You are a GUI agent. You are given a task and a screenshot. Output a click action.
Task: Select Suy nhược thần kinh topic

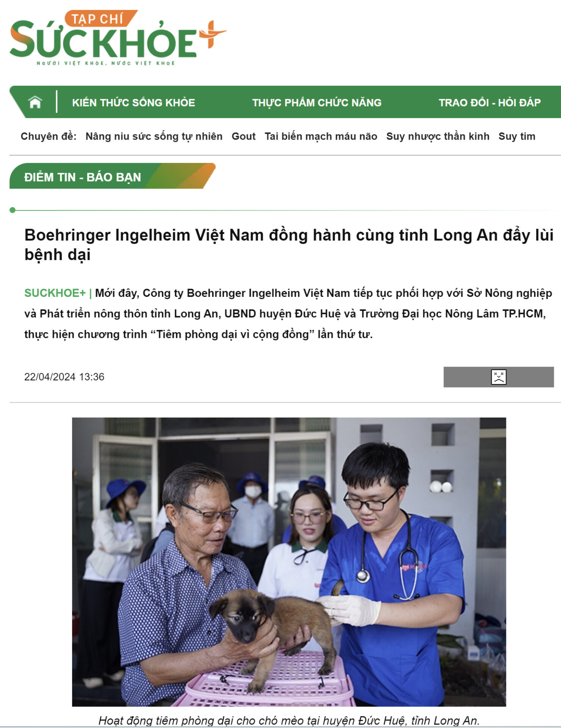click(x=438, y=136)
